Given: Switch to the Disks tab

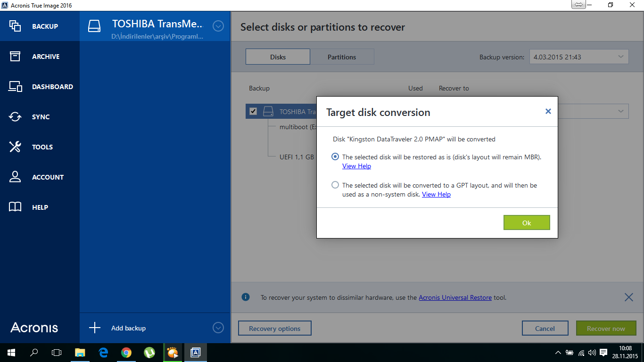Looking at the screenshot, I should tap(278, 57).
